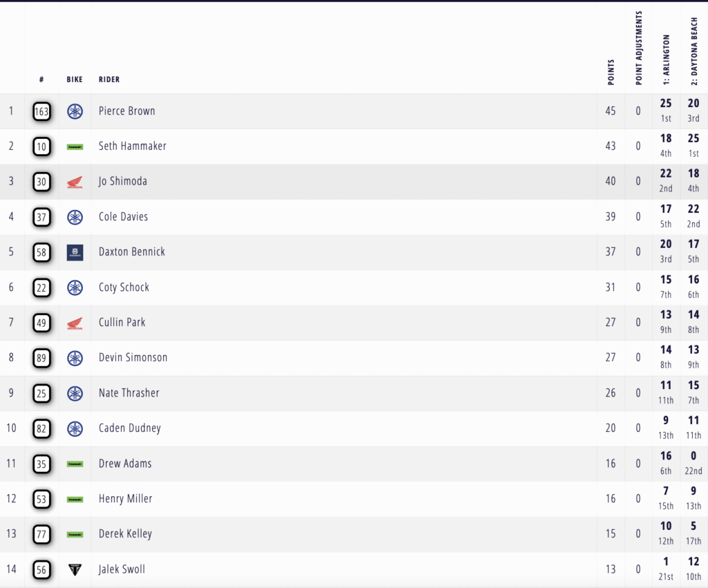The width and height of the screenshot is (708, 588).
Task: Click the Bike column header
Action: tap(75, 79)
